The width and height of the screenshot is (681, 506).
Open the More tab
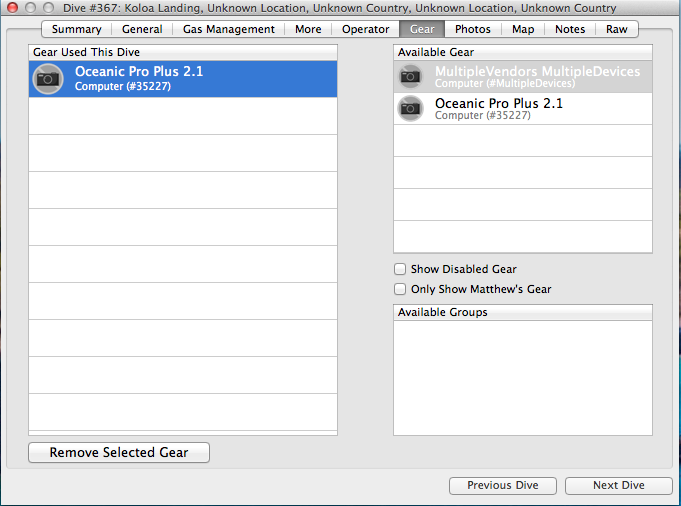click(308, 29)
